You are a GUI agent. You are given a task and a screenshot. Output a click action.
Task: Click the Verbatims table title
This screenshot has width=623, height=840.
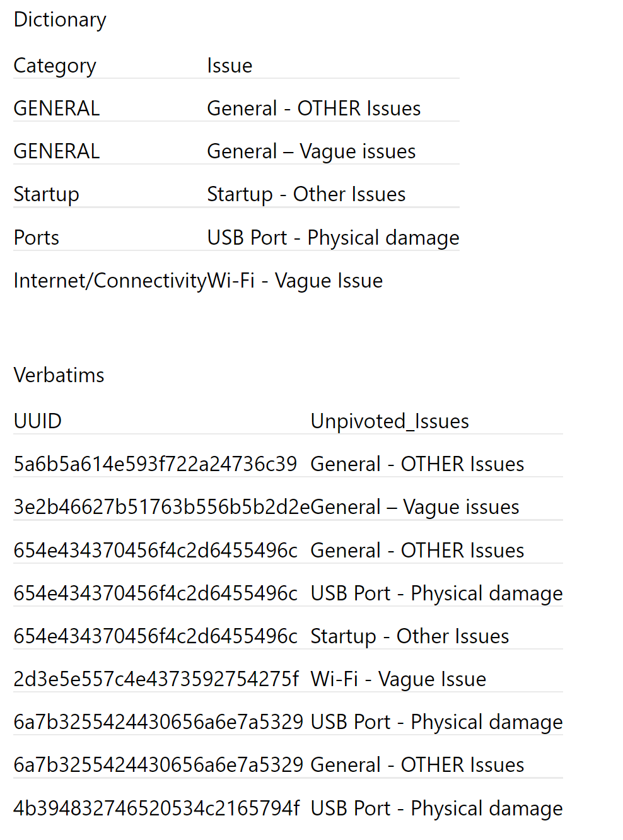click(59, 375)
